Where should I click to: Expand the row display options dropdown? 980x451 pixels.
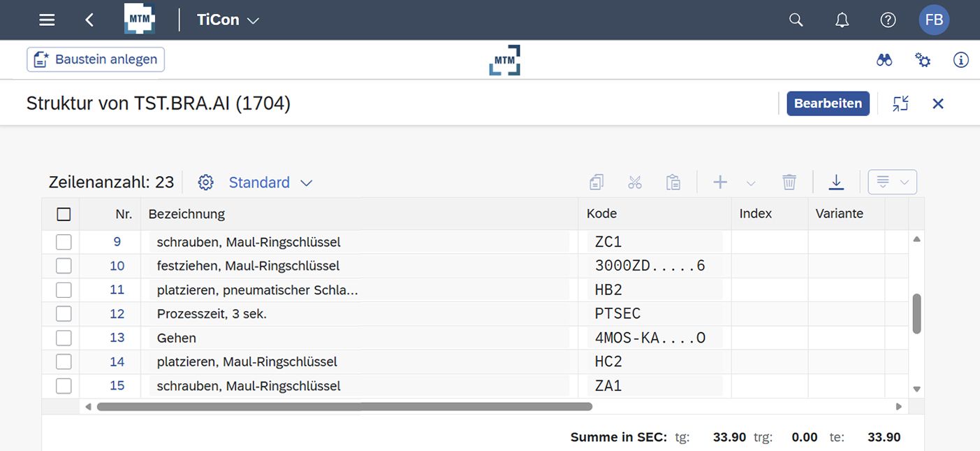[x=892, y=182]
